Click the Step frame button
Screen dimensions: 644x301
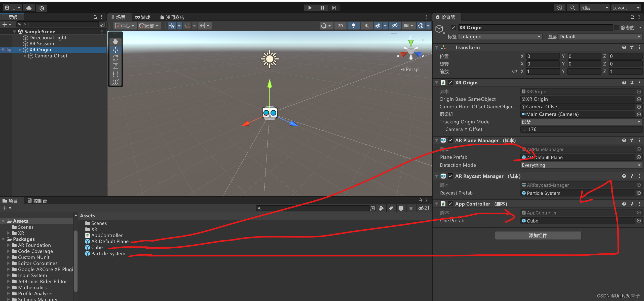click(x=334, y=8)
